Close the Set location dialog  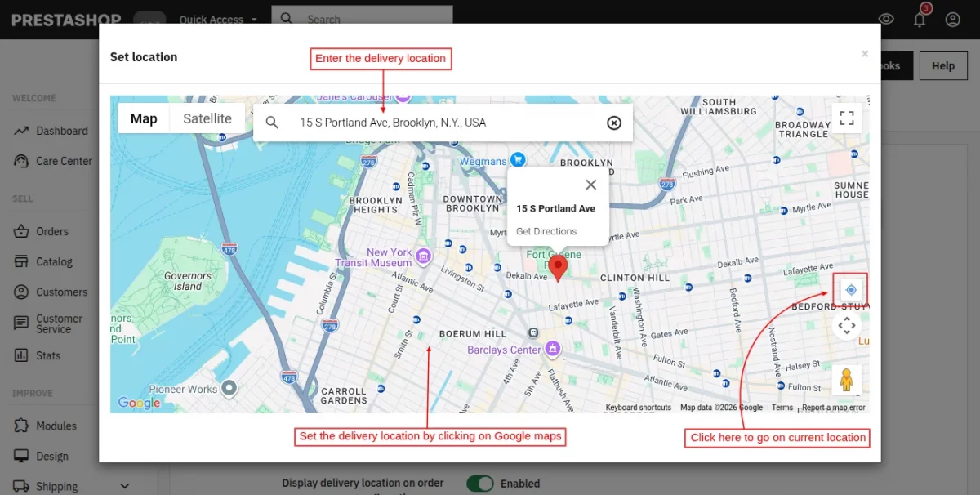(x=865, y=54)
